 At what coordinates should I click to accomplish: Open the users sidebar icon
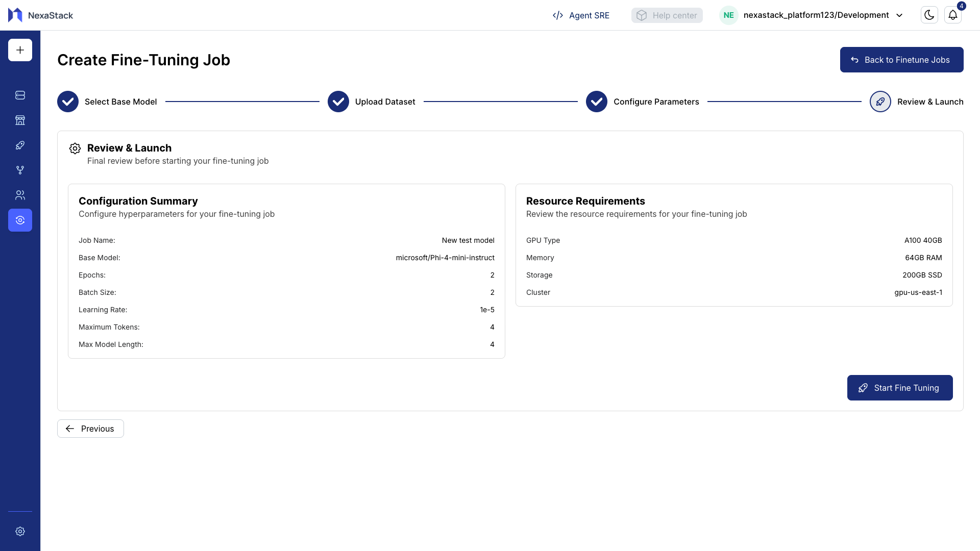pyautogui.click(x=20, y=195)
